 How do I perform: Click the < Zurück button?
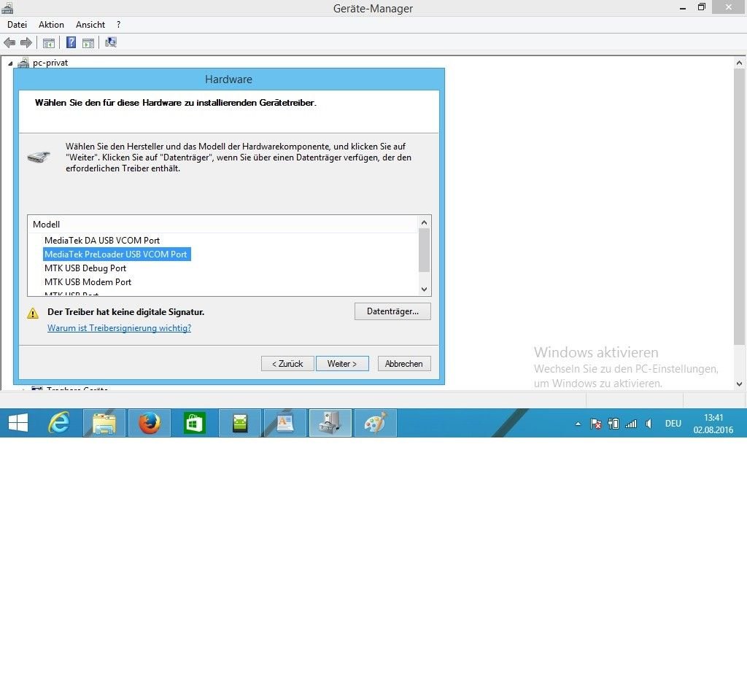pos(287,364)
